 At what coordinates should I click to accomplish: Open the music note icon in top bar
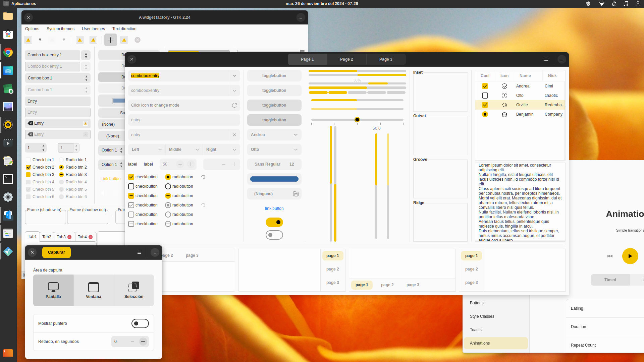click(x=626, y=4)
